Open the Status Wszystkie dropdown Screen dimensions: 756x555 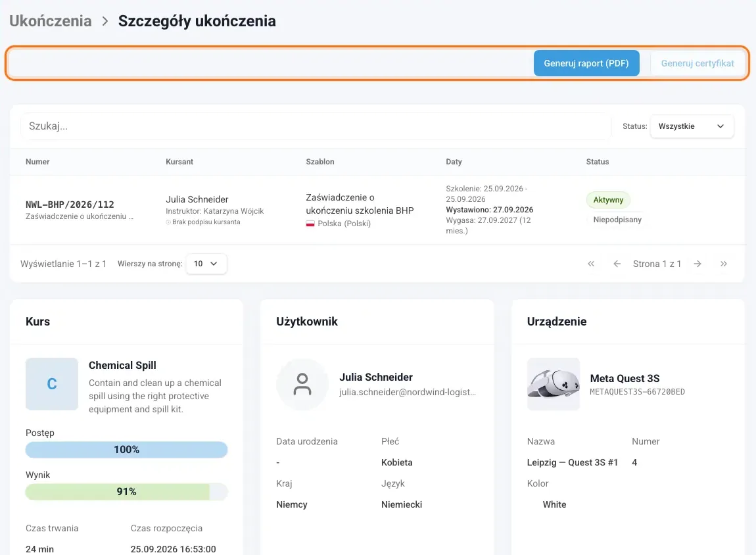pos(692,126)
